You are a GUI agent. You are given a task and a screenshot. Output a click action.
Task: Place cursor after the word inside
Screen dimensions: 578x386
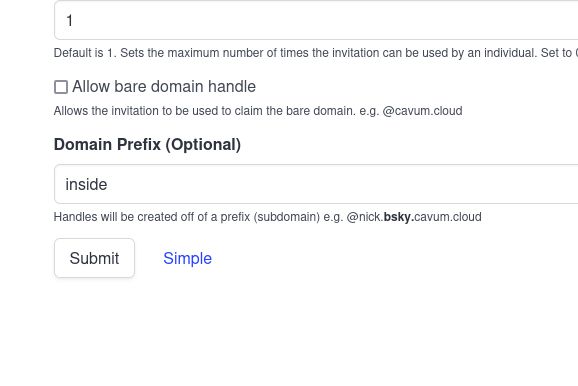click(x=108, y=184)
